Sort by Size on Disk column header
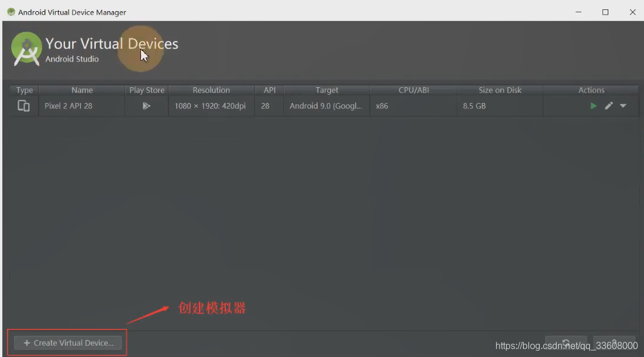The width and height of the screenshot is (644, 357). click(500, 90)
